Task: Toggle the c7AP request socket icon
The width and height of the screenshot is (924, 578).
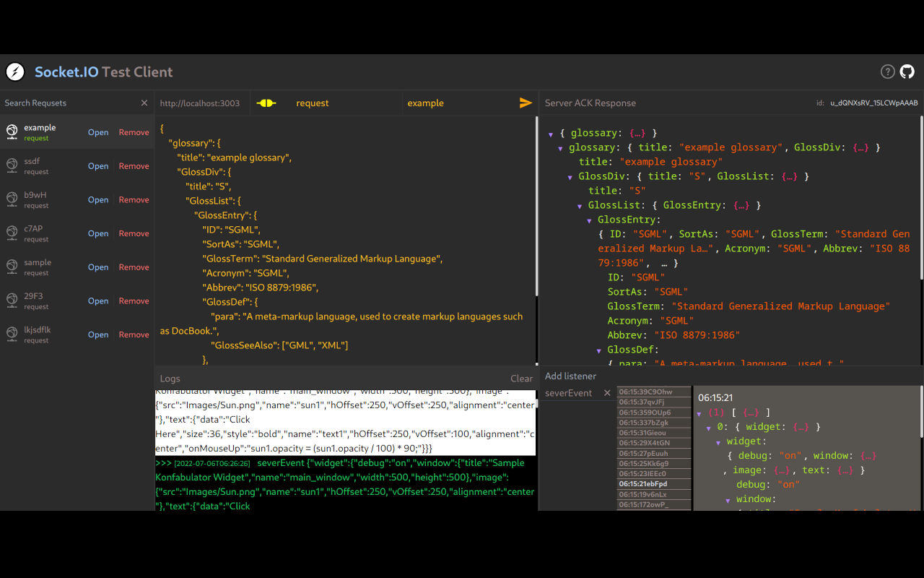Action: click(12, 233)
